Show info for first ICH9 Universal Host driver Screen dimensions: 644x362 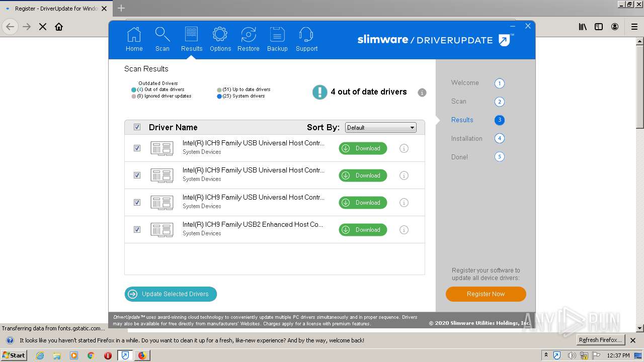click(x=404, y=148)
